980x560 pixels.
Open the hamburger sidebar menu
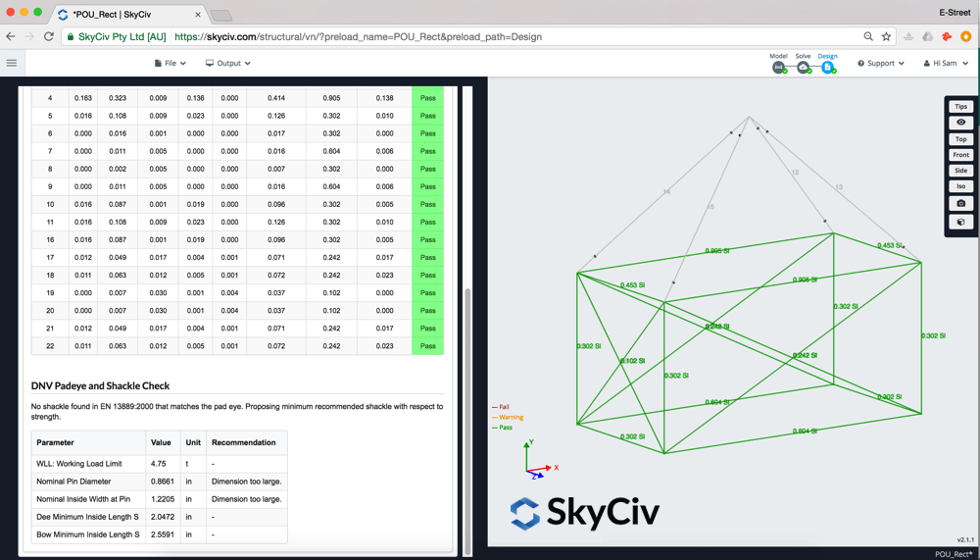click(x=12, y=63)
